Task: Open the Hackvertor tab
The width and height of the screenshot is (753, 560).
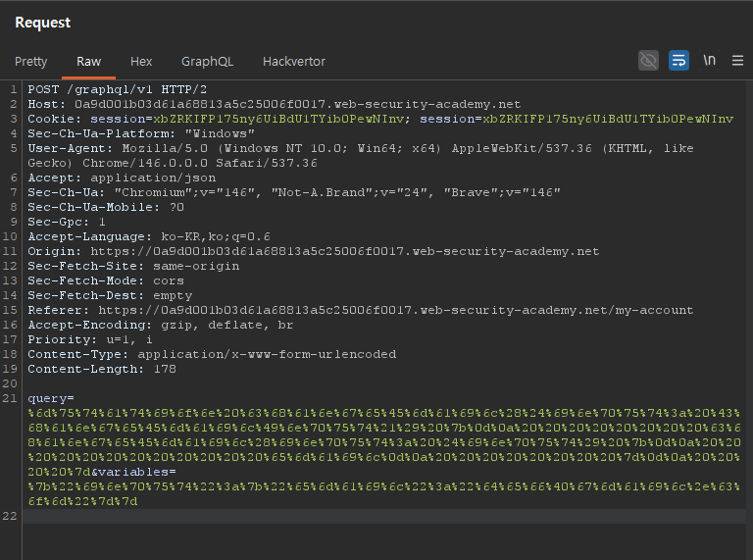Action: [293, 62]
